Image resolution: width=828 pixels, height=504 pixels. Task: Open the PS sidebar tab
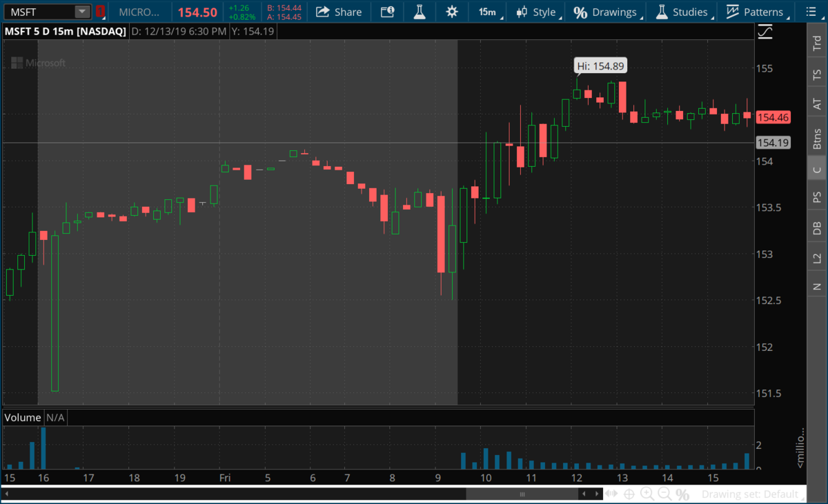(x=817, y=198)
